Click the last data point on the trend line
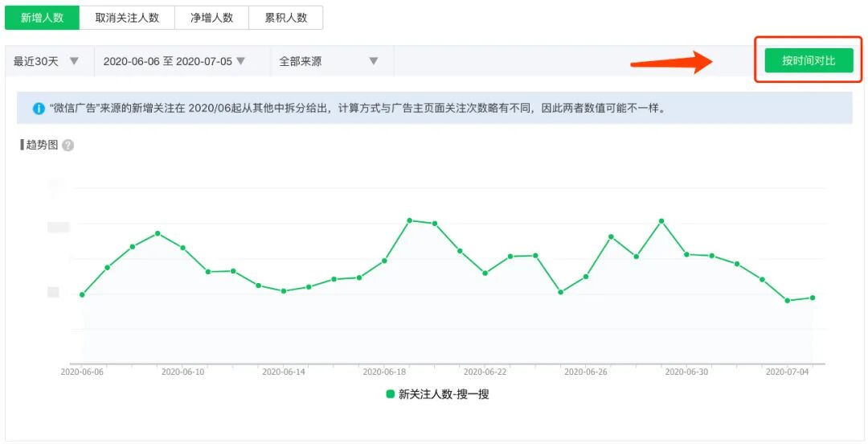This screenshot has height=444, width=868. [x=813, y=298]
